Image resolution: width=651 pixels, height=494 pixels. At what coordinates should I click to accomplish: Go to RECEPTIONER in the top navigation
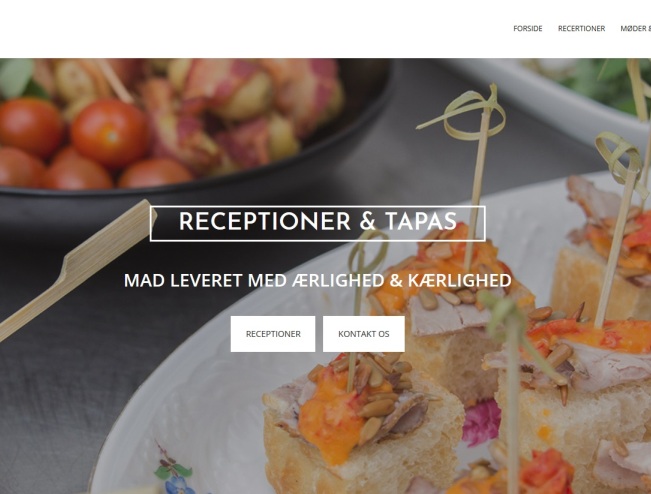pos(581,29)
